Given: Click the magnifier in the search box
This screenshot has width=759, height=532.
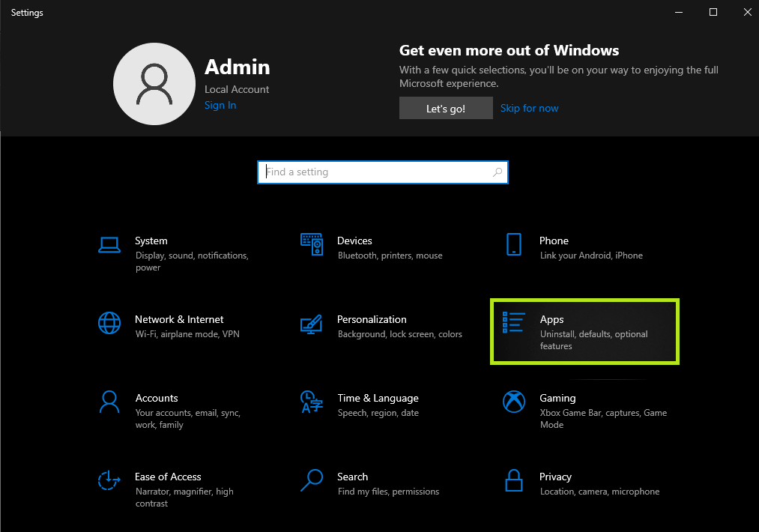Looking at the screenshot, I should [497, 172].
